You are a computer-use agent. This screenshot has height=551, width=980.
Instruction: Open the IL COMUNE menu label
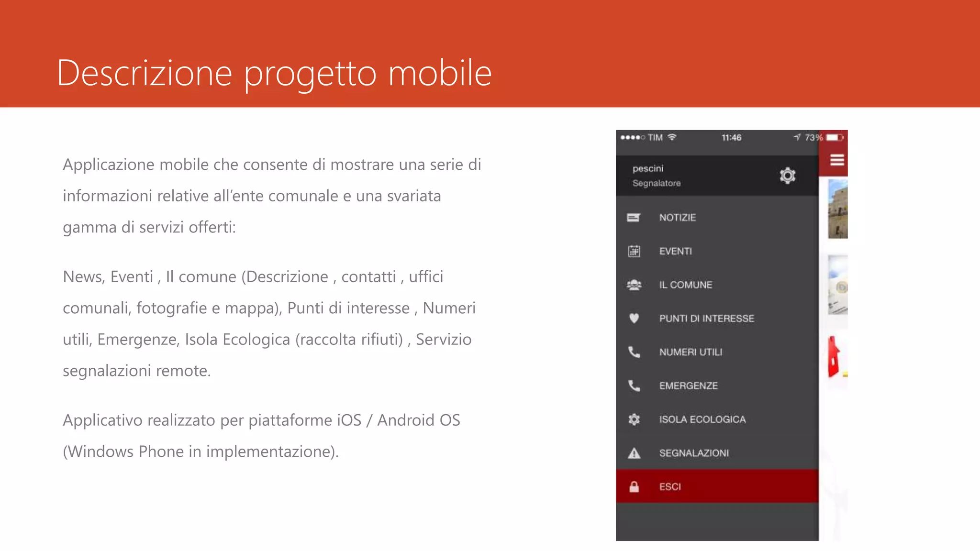tap(686, 285)
